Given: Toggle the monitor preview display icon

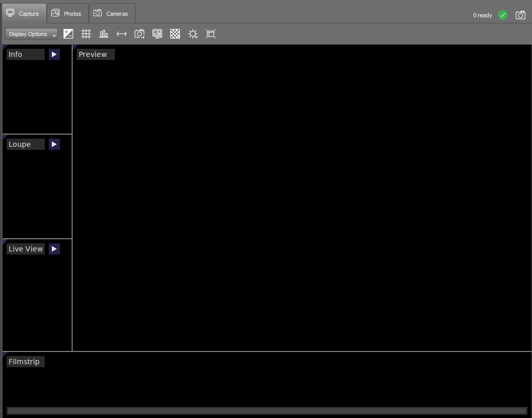Looking at the screenshot, I should pos(157,34).
